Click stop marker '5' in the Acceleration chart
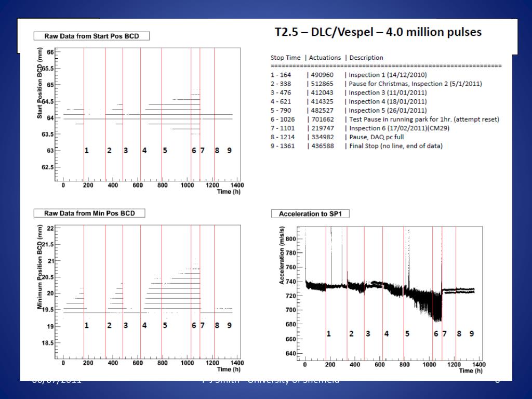Viewport: 532px width, 399px height. pos(407,334)
